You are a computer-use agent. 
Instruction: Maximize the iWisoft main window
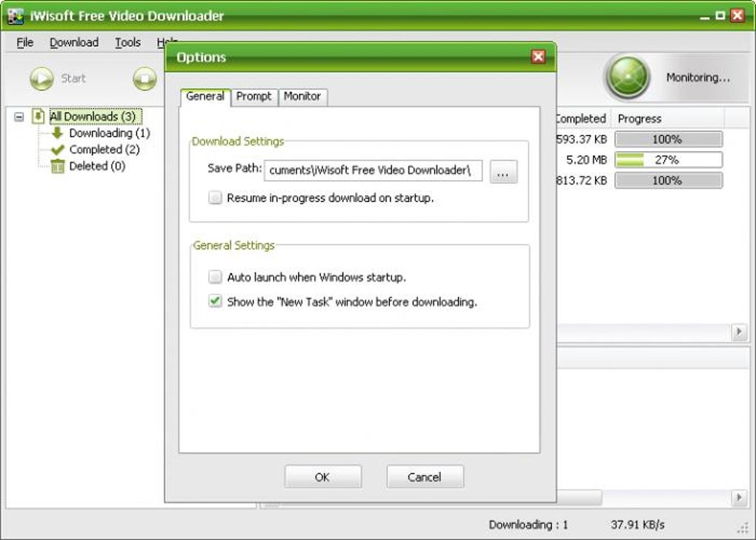720,16
